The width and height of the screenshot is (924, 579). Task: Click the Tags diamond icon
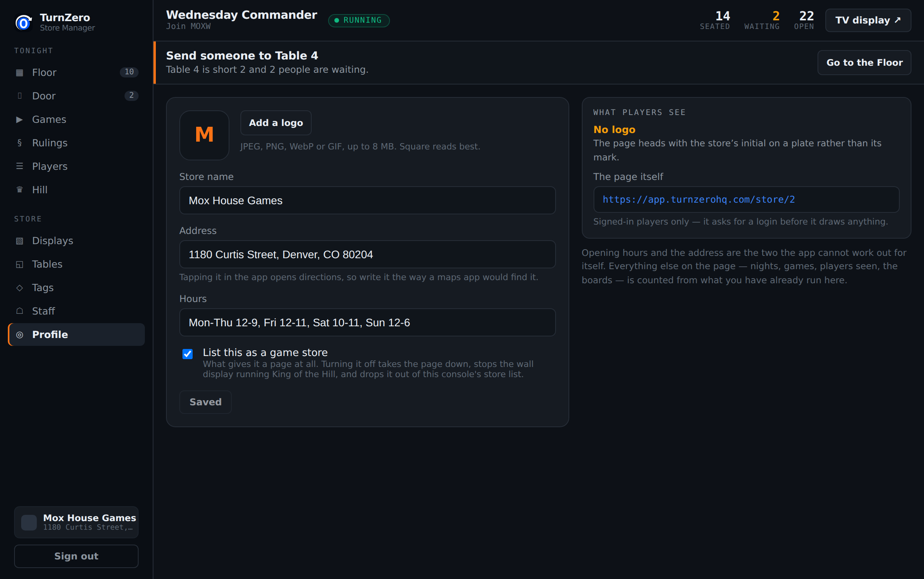[20, 288]
